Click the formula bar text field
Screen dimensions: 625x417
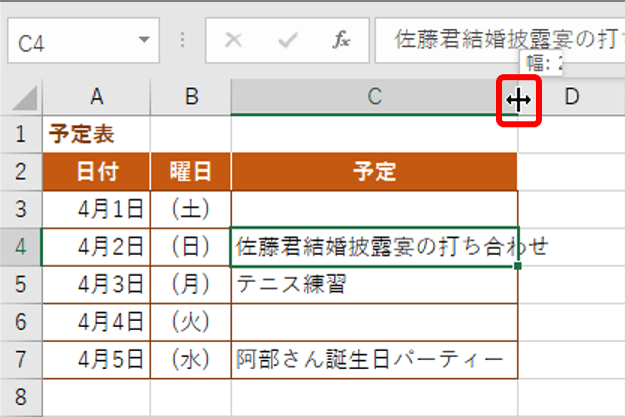(x=500, y=40)
